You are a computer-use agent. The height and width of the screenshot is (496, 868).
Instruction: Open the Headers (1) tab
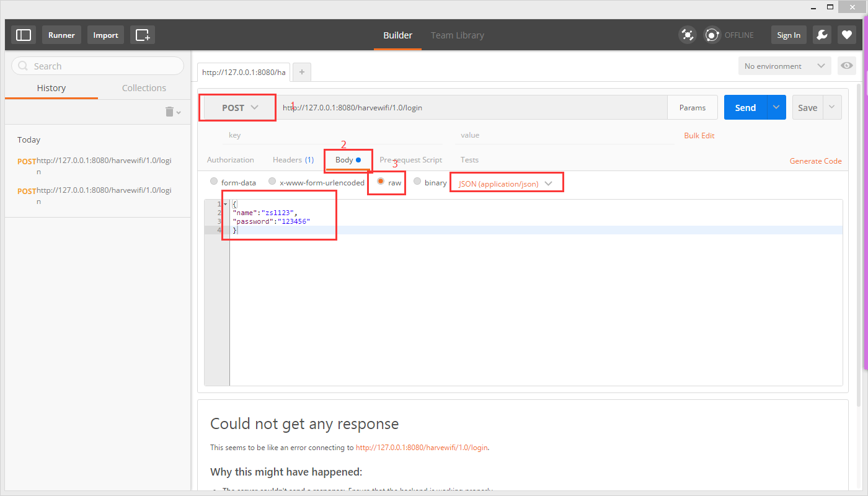pyautogui.click(x=293, y=160)
